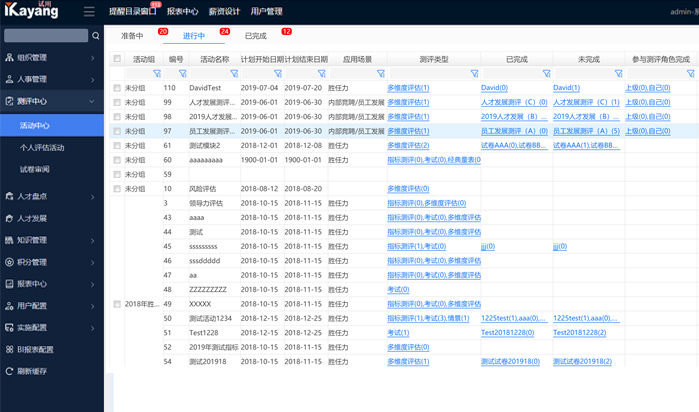This screenshot has height=412, width=699.
Task: Open the 个人评估活动 sidebar link
Action: pyautogui.click(x=42, y=147)
